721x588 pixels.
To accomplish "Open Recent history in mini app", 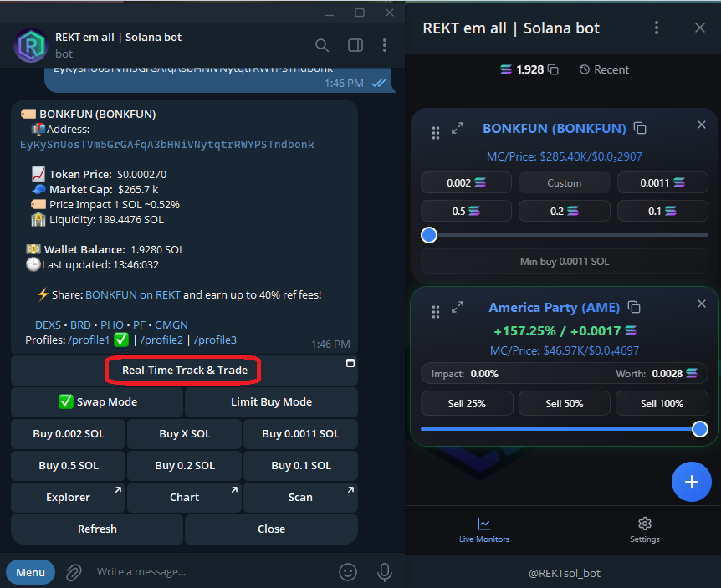I will 603,69.
